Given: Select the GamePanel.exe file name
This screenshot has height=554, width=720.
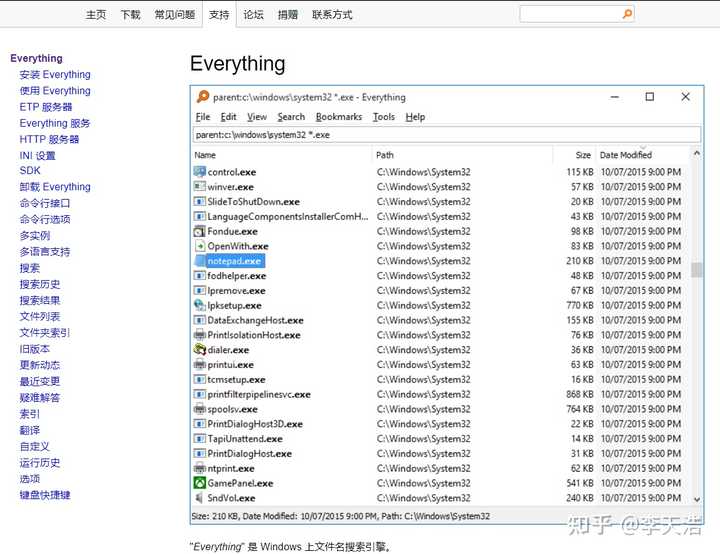Looking at the screenshot, I should 240,483.
